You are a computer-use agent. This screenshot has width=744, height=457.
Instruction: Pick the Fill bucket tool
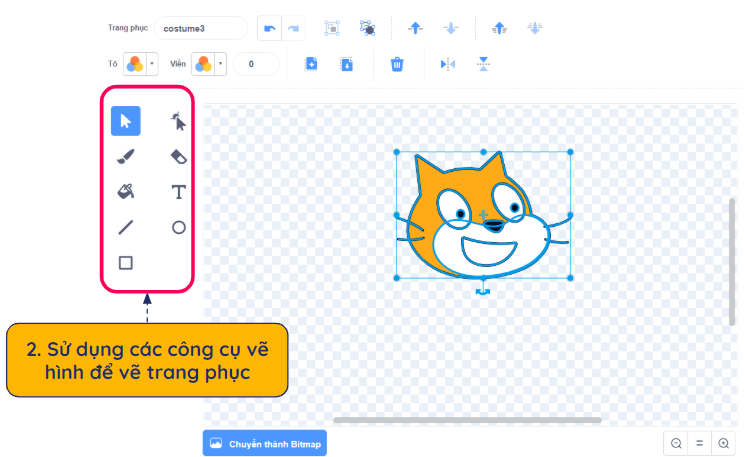tap(126, 192)
